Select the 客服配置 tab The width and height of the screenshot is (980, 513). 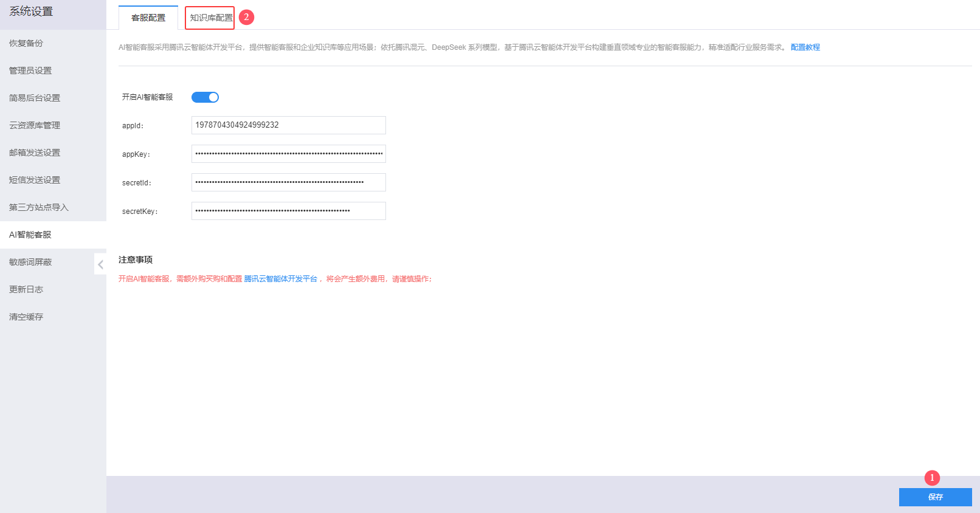click(x=148, y=18)
